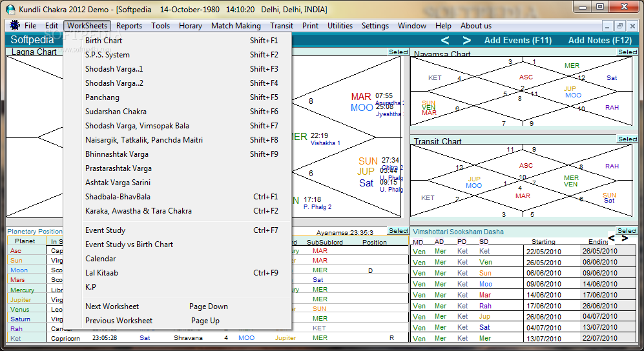Open Shadbala-BhavBala worksheet
The height and width of the screenshot is (351, 644).
pyautogui.click(x=178, y=197)
